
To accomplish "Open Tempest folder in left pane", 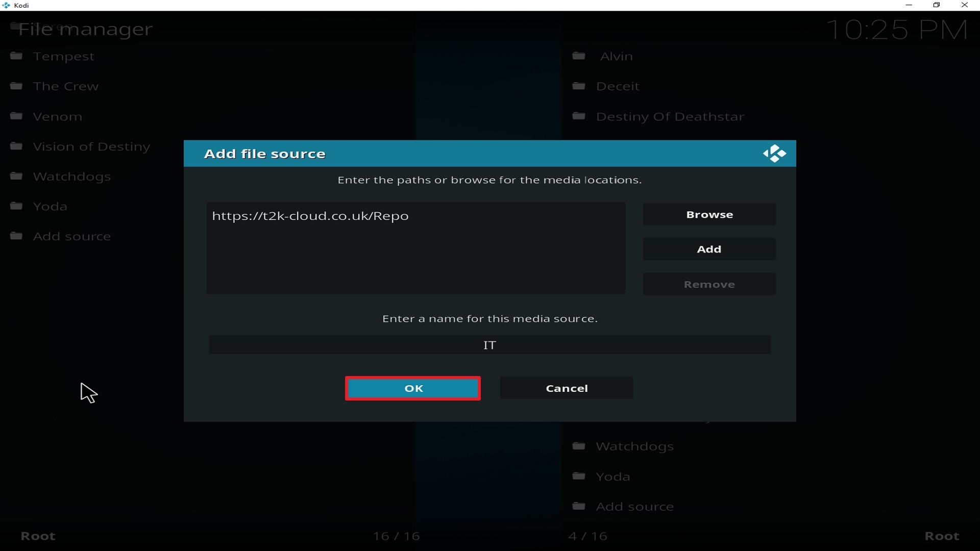I will [x=64, y=57].
